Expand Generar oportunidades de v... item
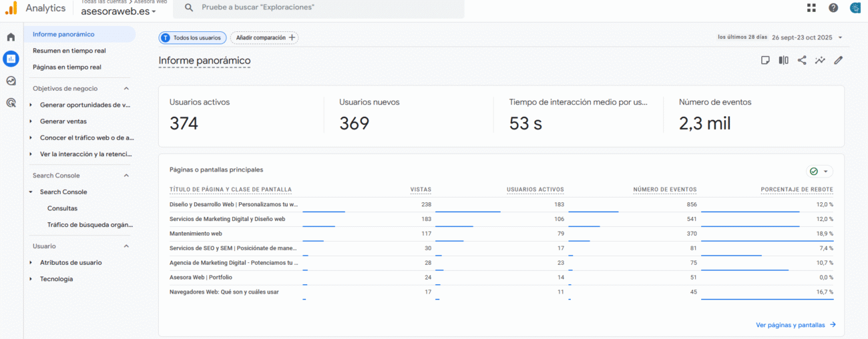This screenshot has height=339, width=868. tap(31, 105)
